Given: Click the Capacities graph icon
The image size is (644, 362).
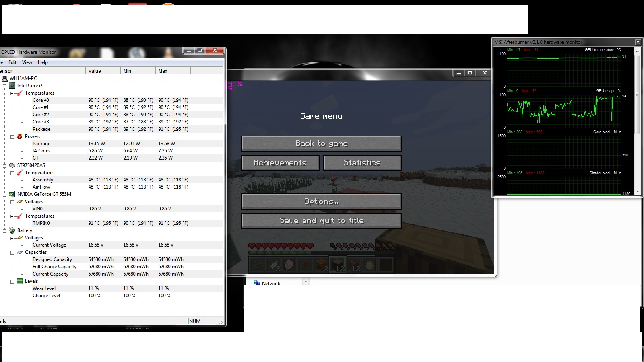Looking at the screenshot, I should pyautogui.click(x=20, y=252).
